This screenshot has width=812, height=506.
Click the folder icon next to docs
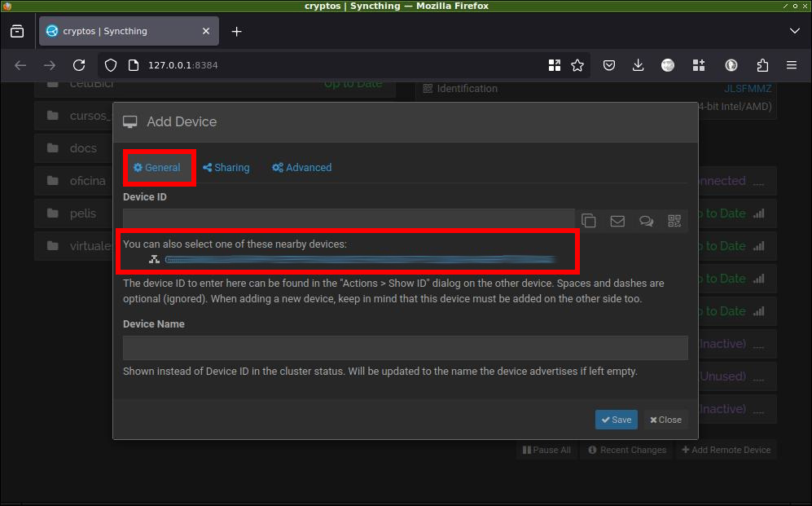tap(53, 148)
